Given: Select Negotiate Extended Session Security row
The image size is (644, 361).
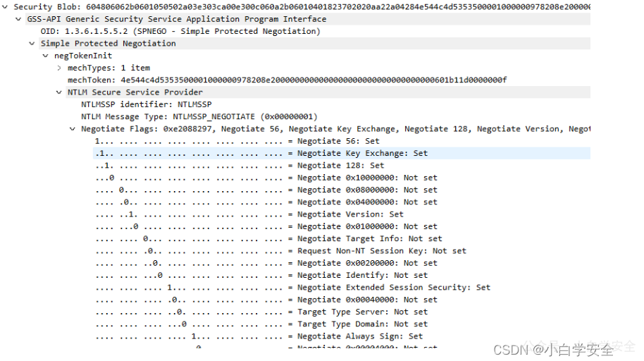Looking at the screenshot, I should pyautogui.click(x=293, y=288).
